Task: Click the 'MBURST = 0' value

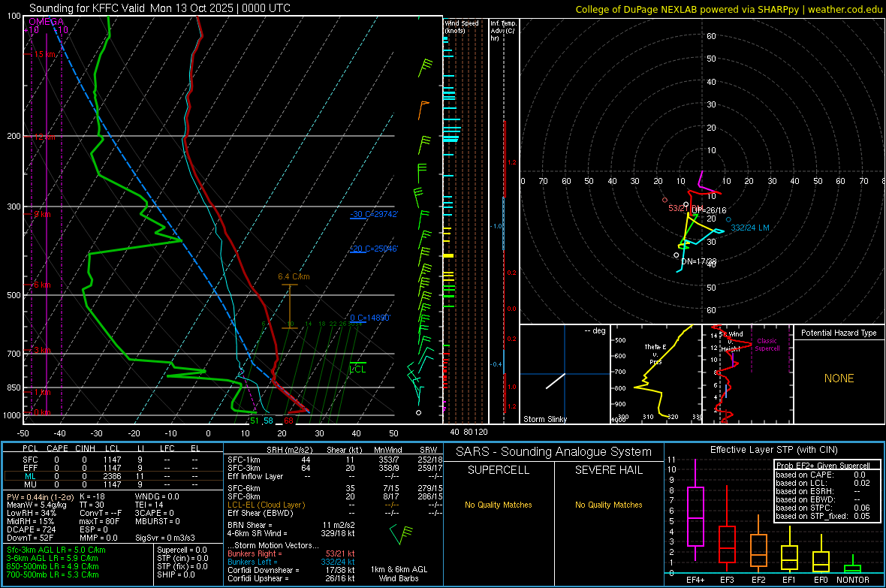Action: click(157, 521)
